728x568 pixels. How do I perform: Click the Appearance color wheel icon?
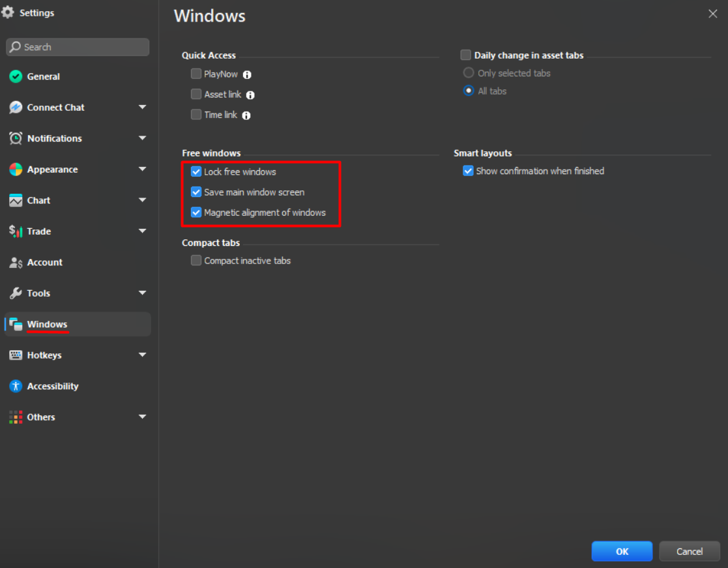tap(16, 170)
